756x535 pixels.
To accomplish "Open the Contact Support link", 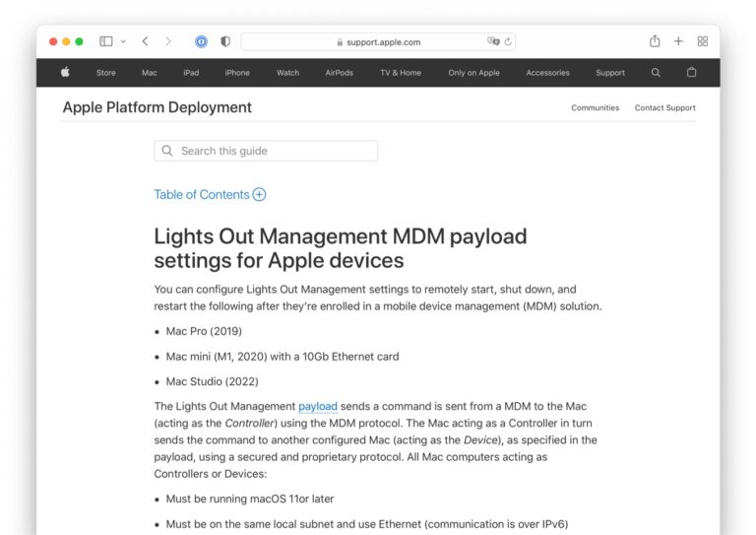I will click(x=664, y=107).
